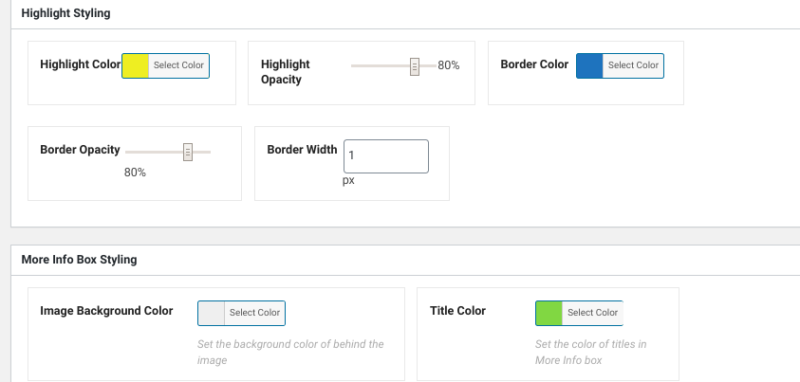Click 'Set the color of titles in More Info box' hint

coord(591,352)
